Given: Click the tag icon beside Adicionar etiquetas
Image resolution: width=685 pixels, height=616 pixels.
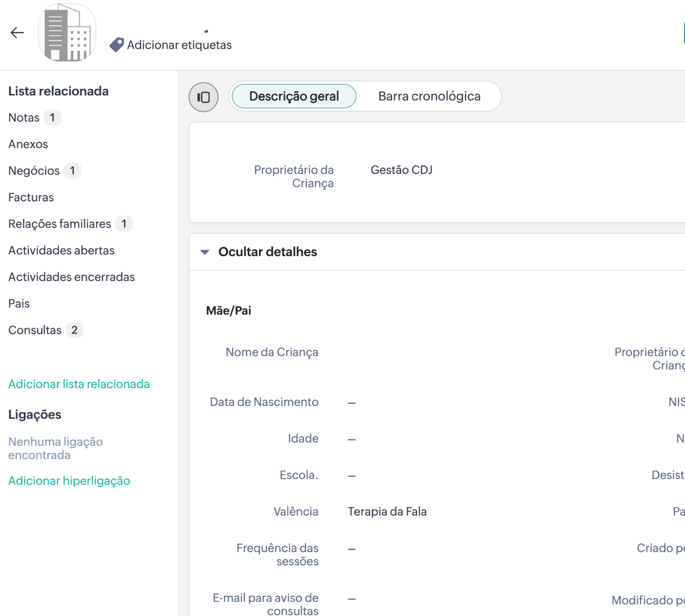Looking at the screenshot, I should coord(116,45).
